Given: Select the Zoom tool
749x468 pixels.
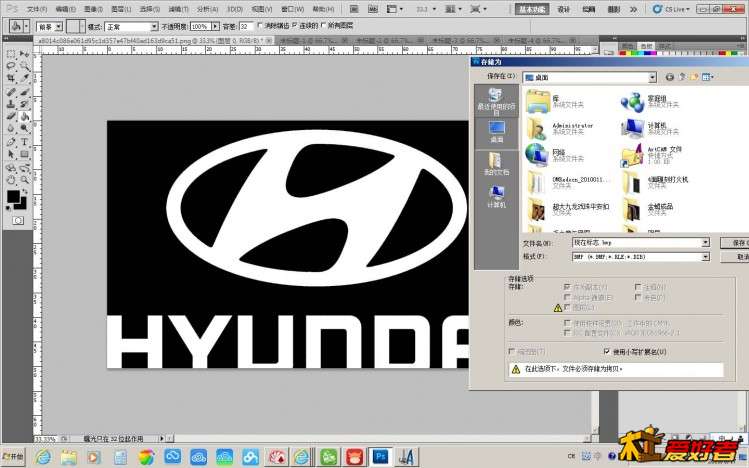Looking at the screenshot, I should [24, 180].
